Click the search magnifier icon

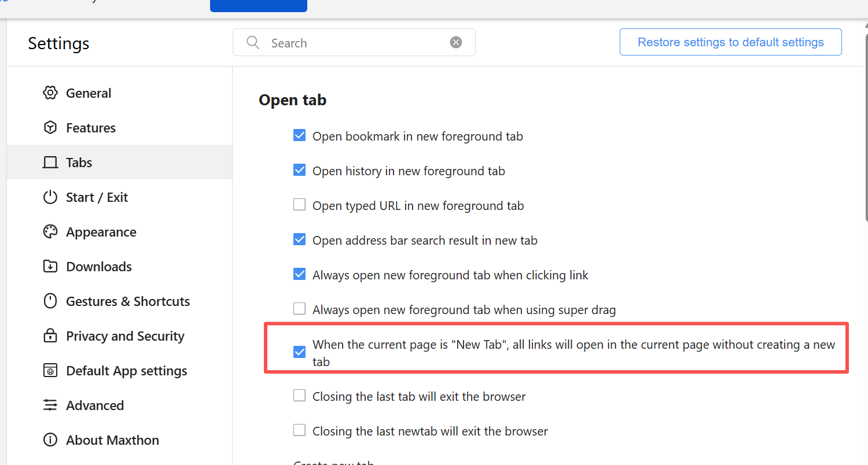(253, 43)
